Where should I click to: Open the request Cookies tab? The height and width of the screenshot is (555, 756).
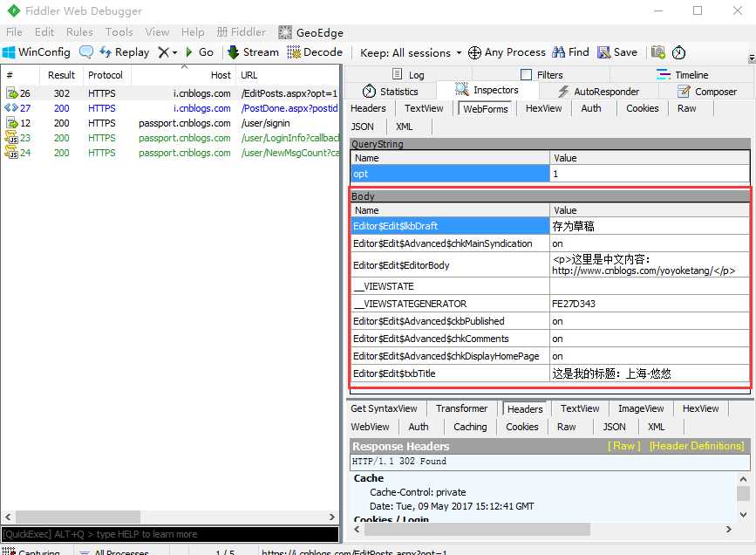tap(643, 108)
